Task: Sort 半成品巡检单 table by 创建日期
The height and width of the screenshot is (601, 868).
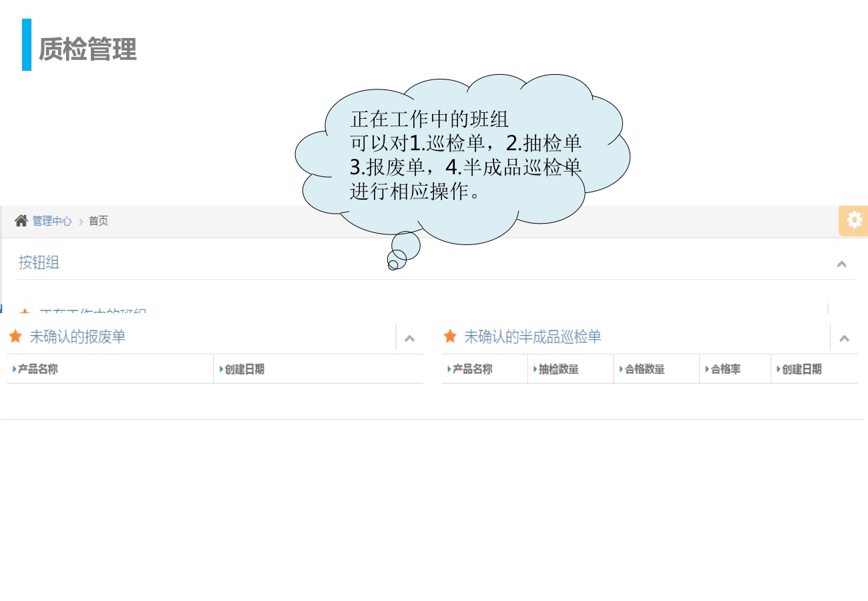Action: [802, 369]
